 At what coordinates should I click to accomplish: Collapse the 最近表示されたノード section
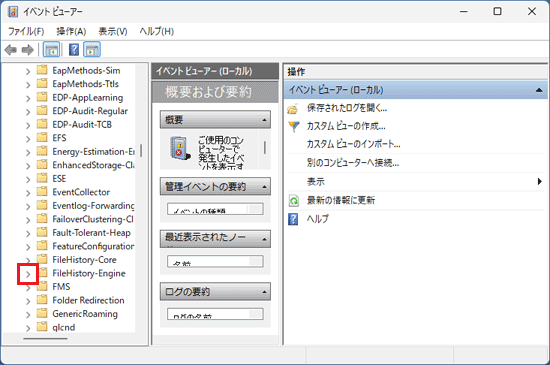pyautogui.click(x=264, y=240)
